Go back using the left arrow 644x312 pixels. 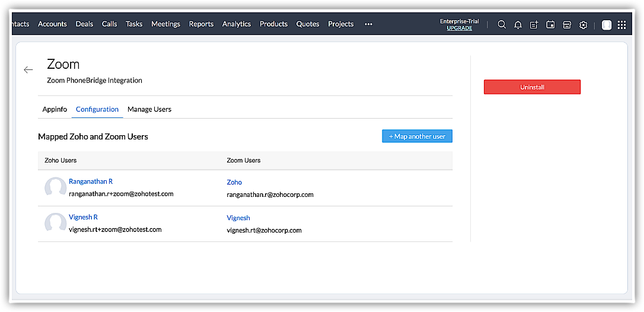(28, 69)
